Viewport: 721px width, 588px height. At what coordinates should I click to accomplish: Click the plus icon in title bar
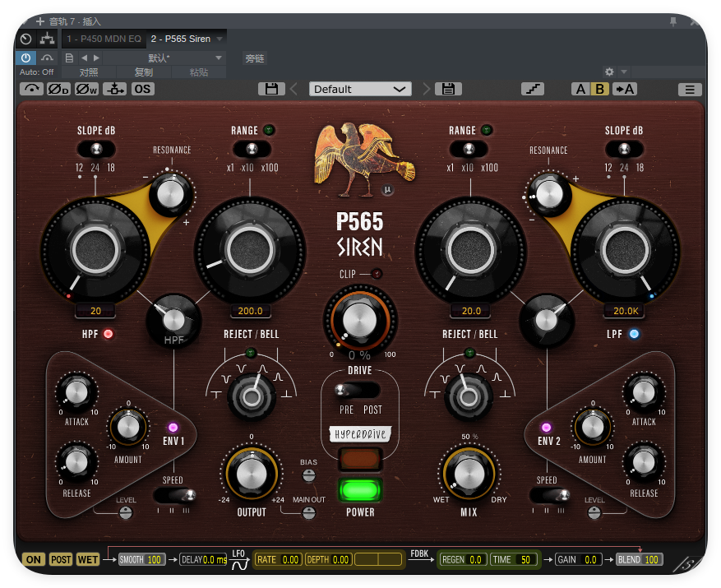40,21
